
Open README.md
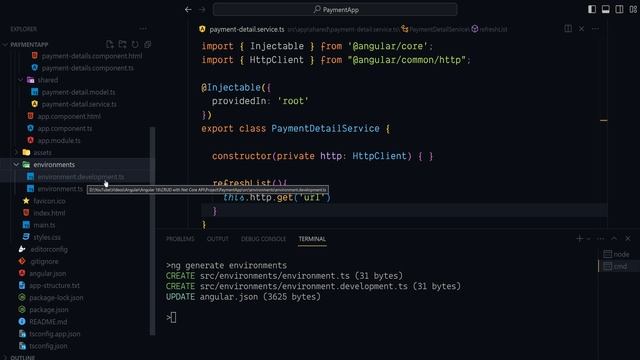tap(48, 322)
